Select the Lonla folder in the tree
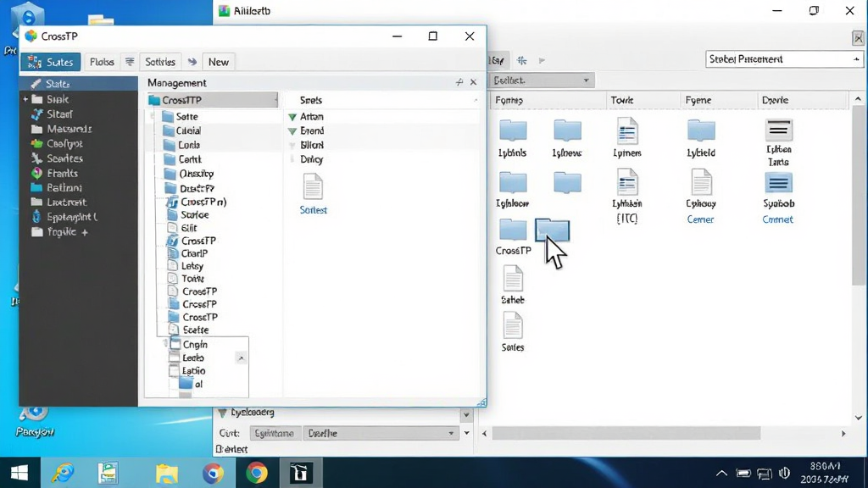Image resolution: width=868 pixels, height=488 pixels. (x=189, y=145)
